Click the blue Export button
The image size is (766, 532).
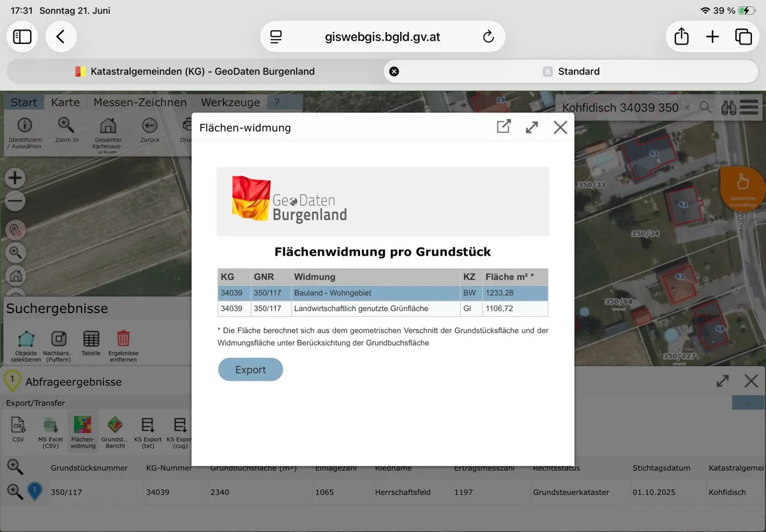pos(250,369)
